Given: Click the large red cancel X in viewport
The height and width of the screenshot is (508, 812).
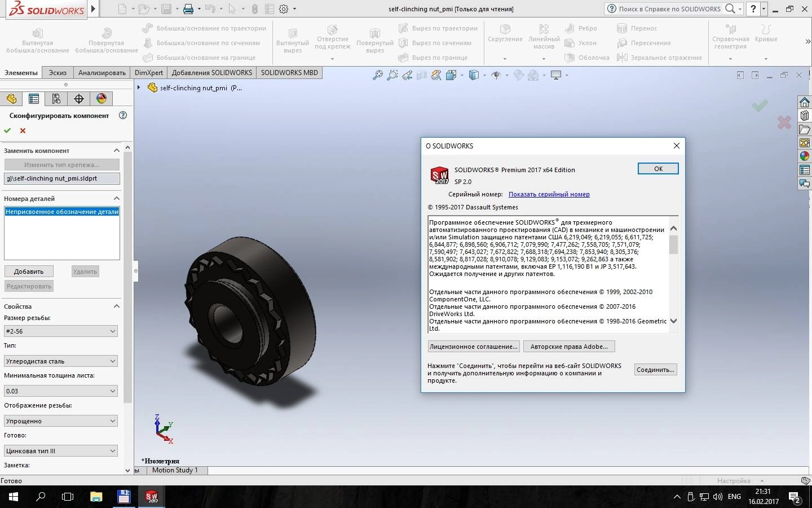Looking at the screenshot, I should tap(784, 122).
